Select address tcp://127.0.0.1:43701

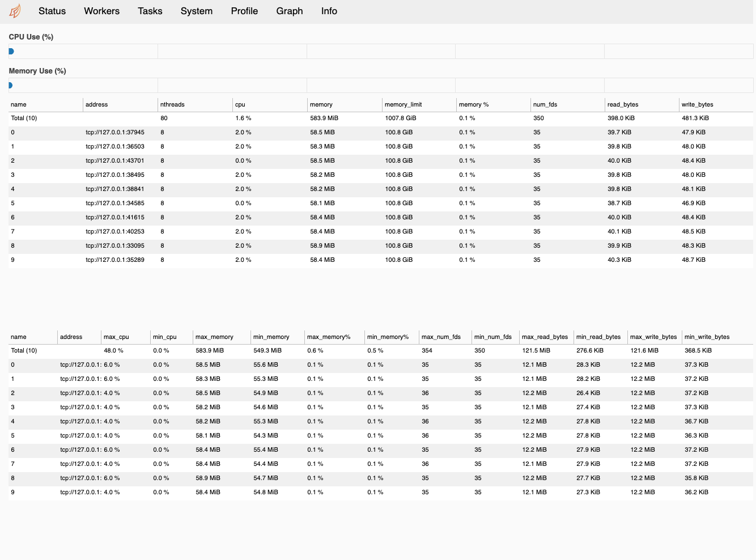point(115,160)
